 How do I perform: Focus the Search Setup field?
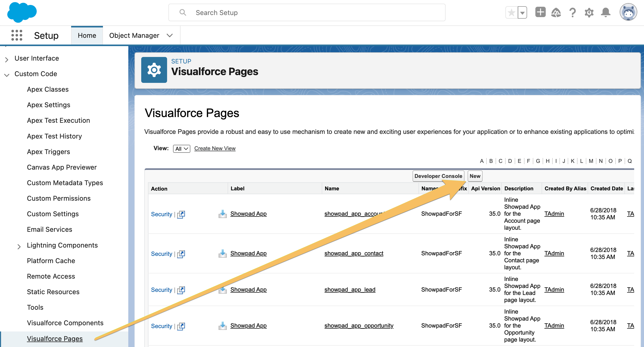pyautogui.click(x=307, y=12)
